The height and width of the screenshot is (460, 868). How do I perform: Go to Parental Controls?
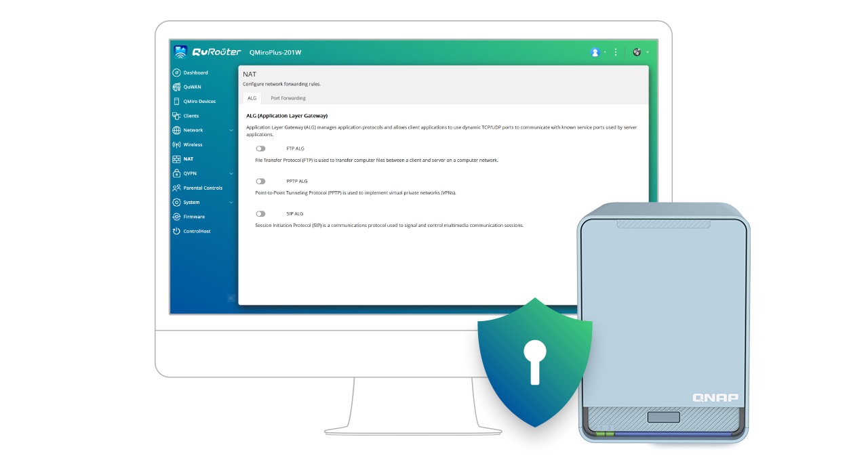(x=202, y=188)
